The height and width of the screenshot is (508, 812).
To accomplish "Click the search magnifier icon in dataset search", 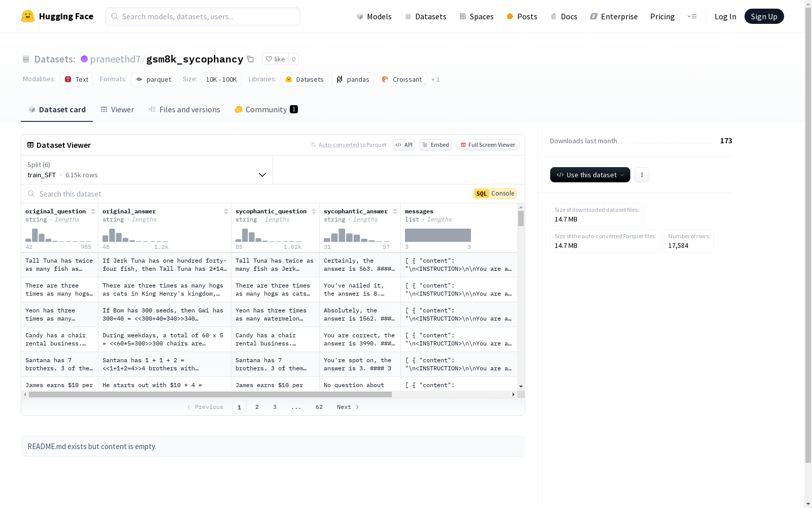I will [x=31, y=194].
